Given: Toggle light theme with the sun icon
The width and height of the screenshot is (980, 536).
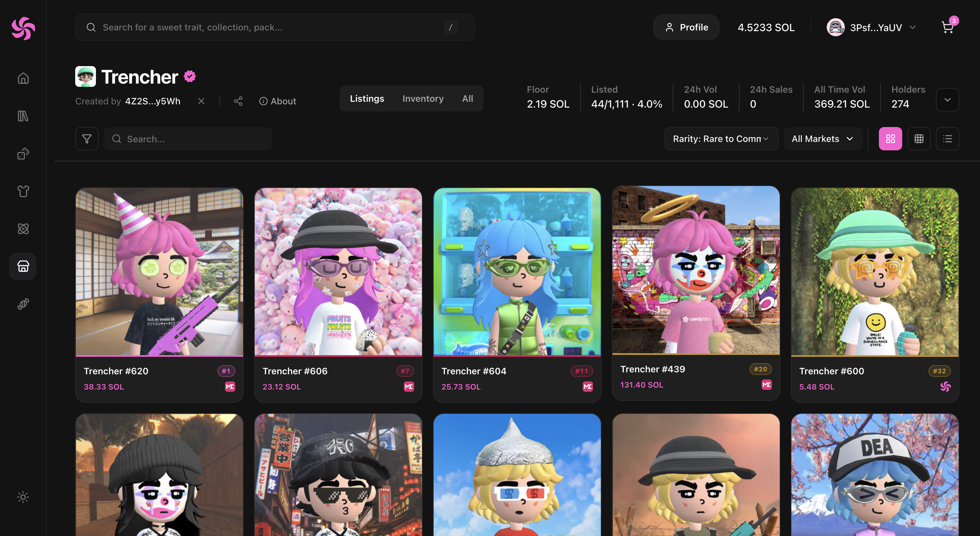Looking at the screenshot, I should 23,497.
